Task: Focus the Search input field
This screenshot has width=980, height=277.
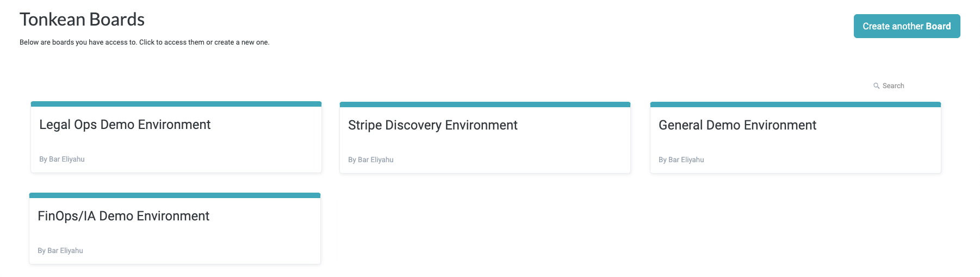Action: (903, 86)
